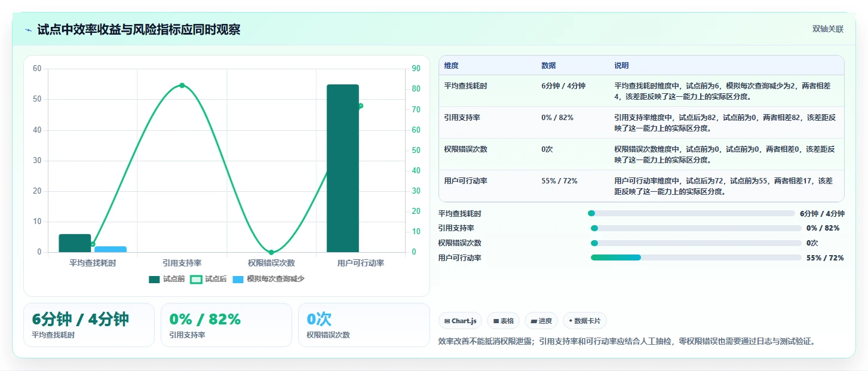The width and height of the screenshot is (868, 371).
Task: Toggle the 试点后 legend item
Action: [x=208, y=279]
